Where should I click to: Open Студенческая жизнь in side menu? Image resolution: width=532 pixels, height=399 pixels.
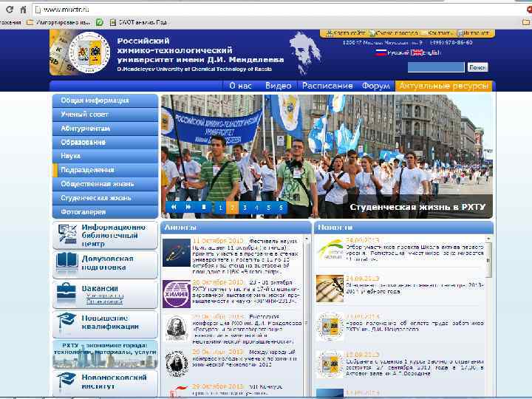pyautogui.click(x=105, y=198)
